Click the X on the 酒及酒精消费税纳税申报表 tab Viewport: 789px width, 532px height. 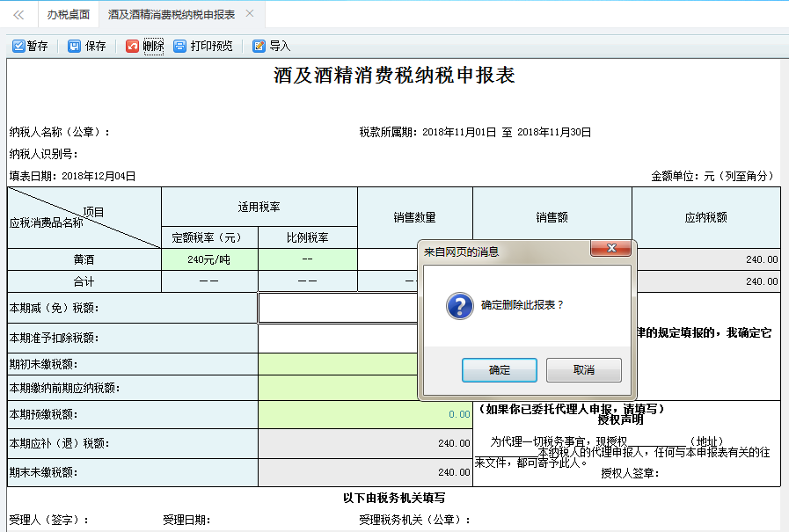[x=249, y=14]
